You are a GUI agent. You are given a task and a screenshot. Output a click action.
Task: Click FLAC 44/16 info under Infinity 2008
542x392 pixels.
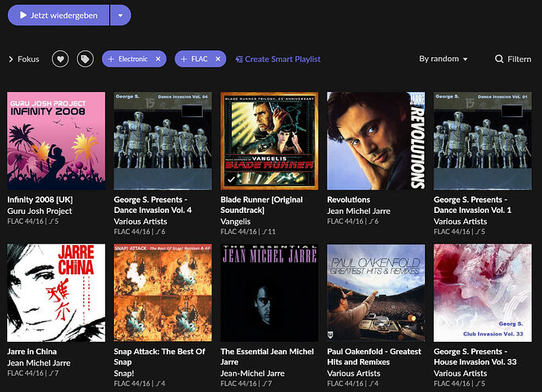coord(33,222)
